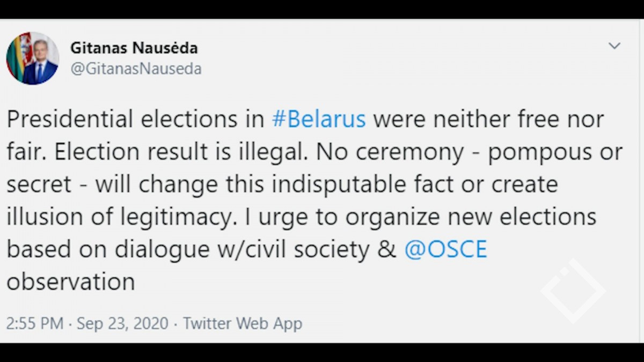Click the word "observation" on the last line
The image size is (644, 362).
[x=70, y=282]
